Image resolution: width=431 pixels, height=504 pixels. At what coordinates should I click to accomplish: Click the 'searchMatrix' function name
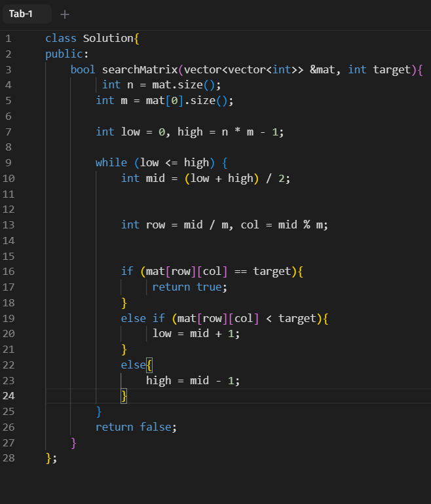[x=140, y=69]
